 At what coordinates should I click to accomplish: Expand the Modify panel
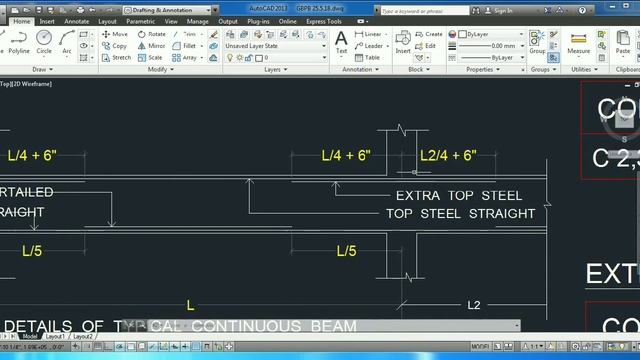click(x=161, y=69)
